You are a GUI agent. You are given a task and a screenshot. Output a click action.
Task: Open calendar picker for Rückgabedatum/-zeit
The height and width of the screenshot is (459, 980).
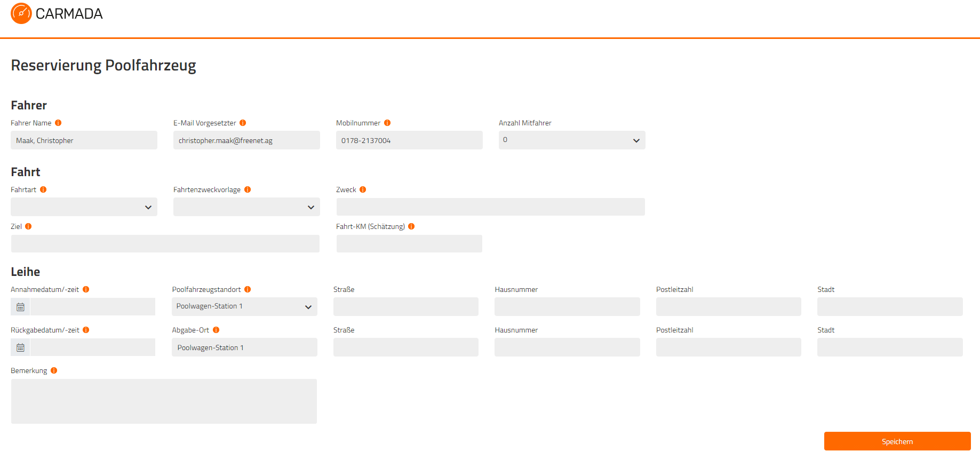coord(20,347)
